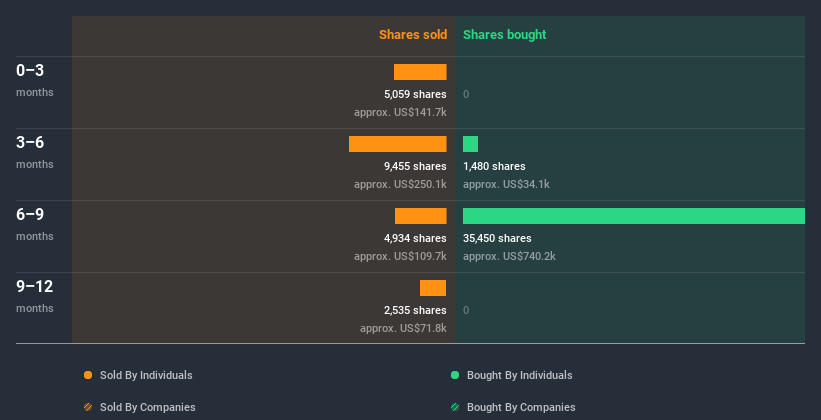This screenshot has width=821, height=420.
Task: Click the Shares sold column header
Action: pyautogui.click(x=413, y=35)
